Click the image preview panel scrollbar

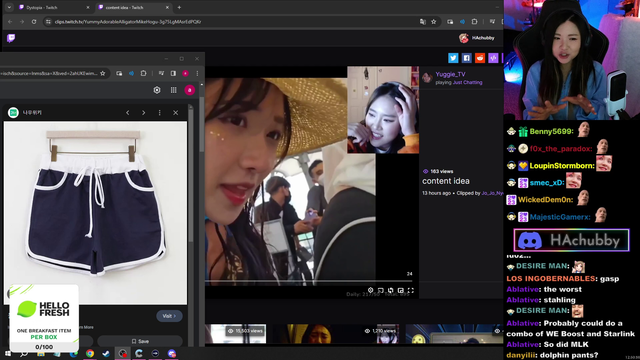191,176
